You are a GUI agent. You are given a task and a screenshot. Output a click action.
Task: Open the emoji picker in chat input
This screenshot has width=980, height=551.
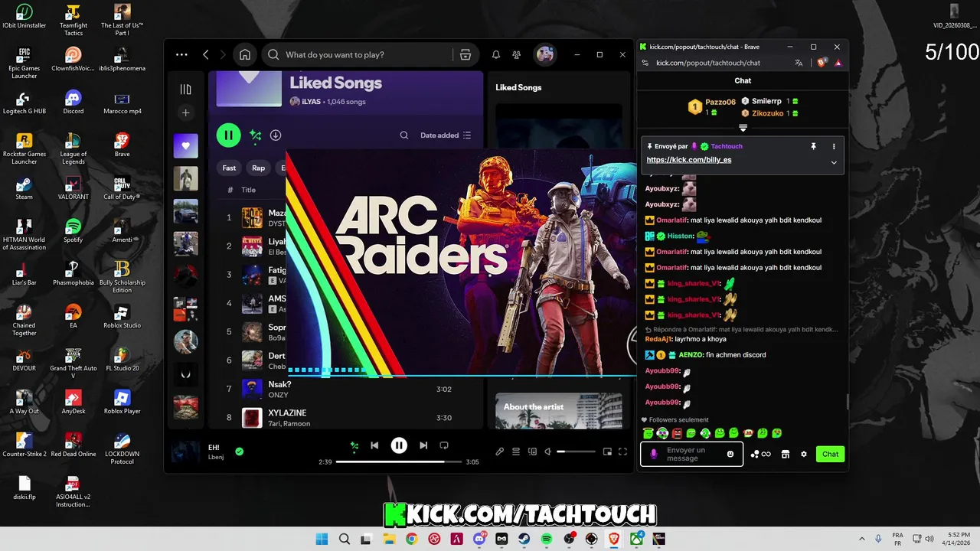tap(730, 454)
